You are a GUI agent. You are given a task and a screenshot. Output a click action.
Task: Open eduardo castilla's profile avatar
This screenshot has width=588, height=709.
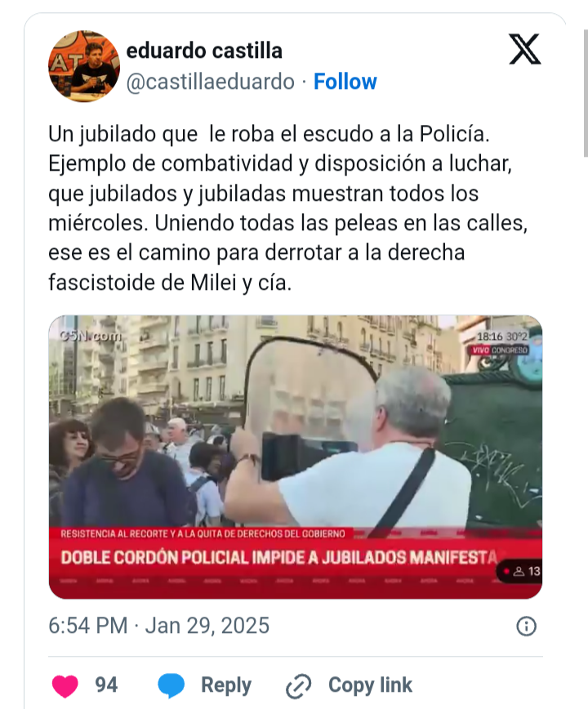[84, 66]
